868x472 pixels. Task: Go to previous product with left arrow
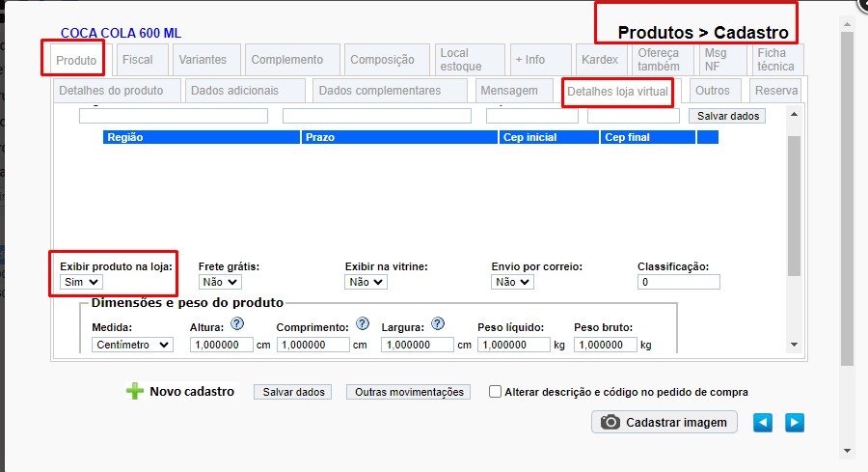763,423
